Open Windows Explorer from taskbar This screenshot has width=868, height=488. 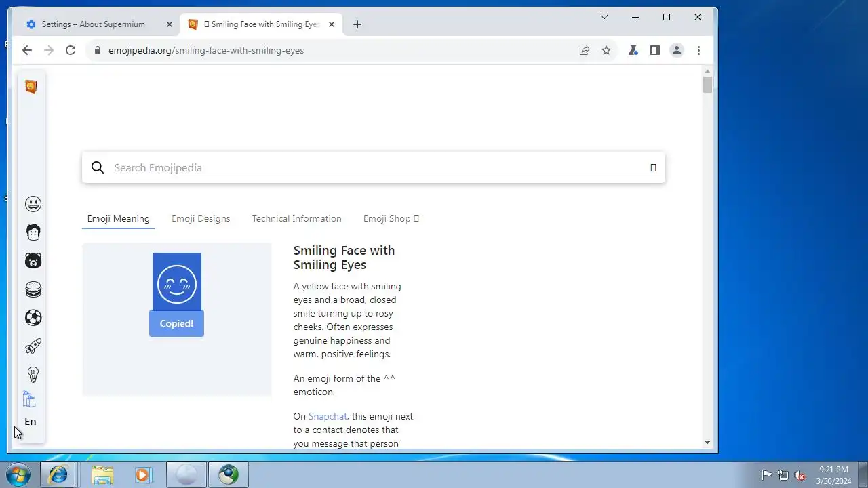coord(102,474)
